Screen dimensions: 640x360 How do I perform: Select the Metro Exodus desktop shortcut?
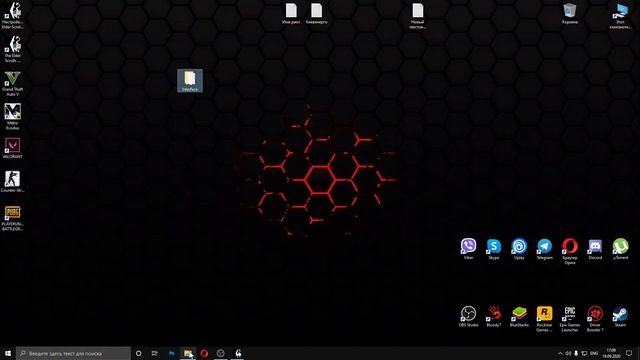coord(12,117)
